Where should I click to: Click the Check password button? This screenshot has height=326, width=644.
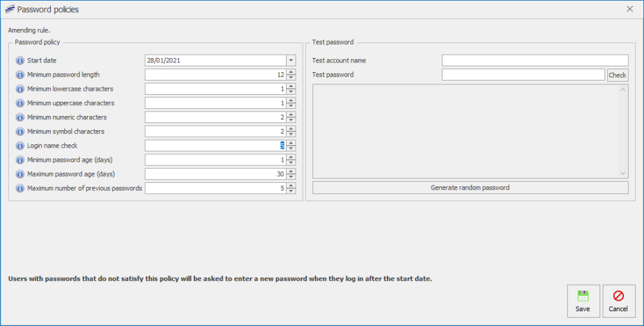point(617,75)
